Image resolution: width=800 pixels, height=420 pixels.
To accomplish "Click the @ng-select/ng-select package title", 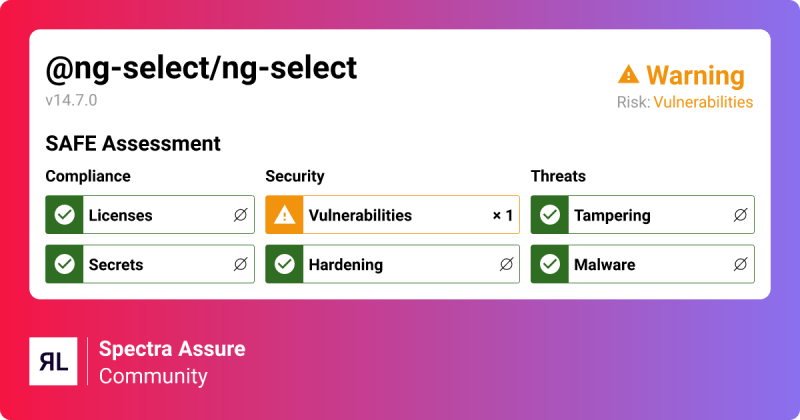I will pyautogui.click(x=201, y=68).
